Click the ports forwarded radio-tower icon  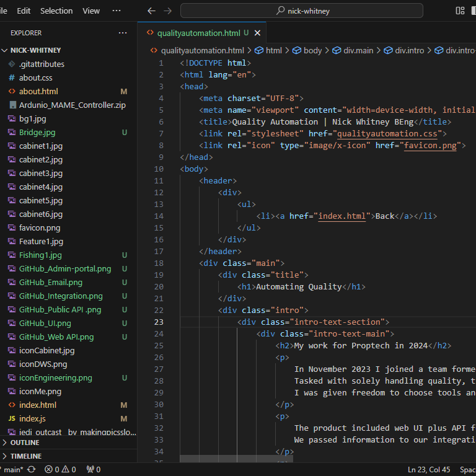point(93,469)
